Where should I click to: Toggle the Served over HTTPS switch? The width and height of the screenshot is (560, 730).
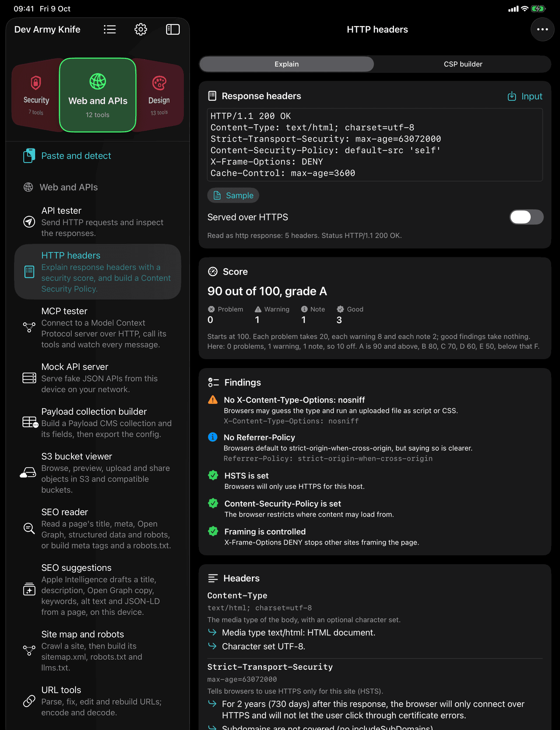click(526, 217)
